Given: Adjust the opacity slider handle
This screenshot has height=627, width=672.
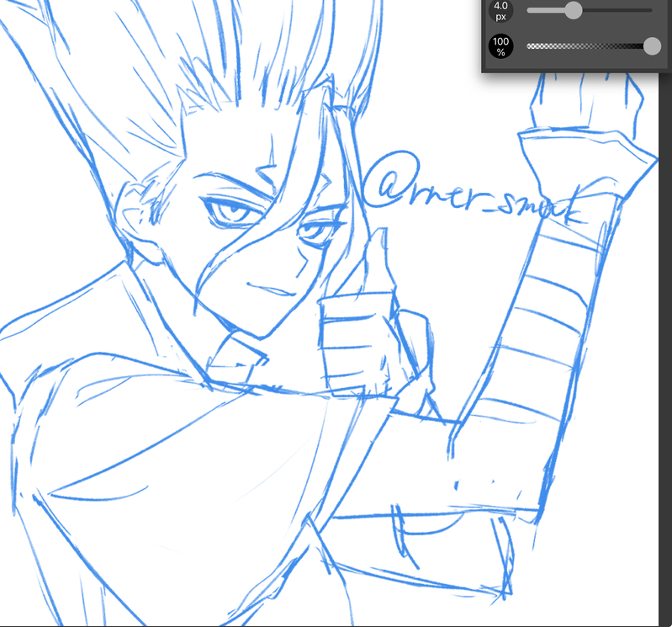Looking at the screenshot, I should pos(653,46).
